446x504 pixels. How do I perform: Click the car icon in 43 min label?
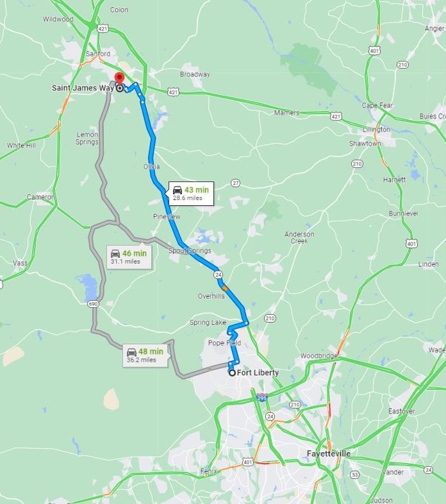pyautogui.click(x=178, y=190)
